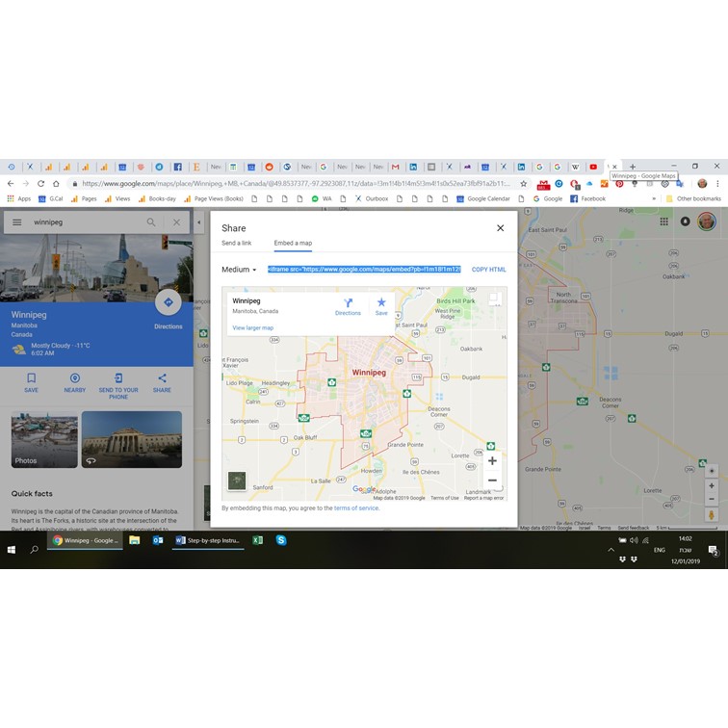Click the Chrome address bar URL
The image size is (728, 728).
click(296, 184)
